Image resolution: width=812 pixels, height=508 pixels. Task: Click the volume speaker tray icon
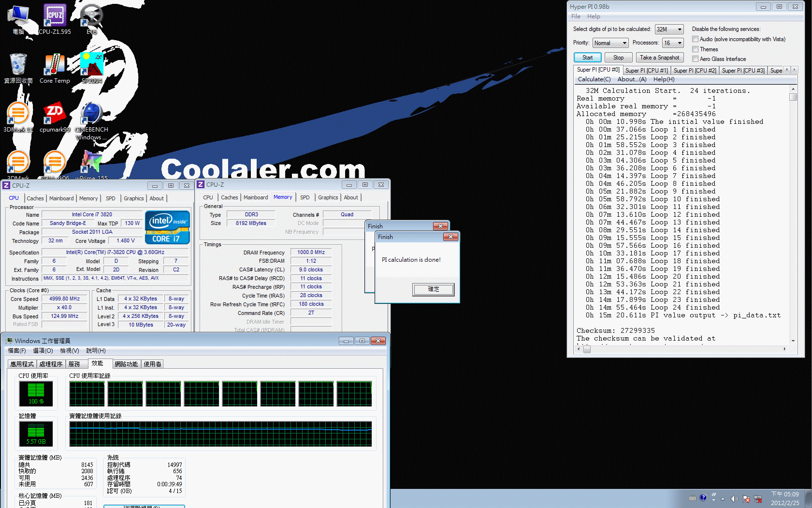click(734, 499)
